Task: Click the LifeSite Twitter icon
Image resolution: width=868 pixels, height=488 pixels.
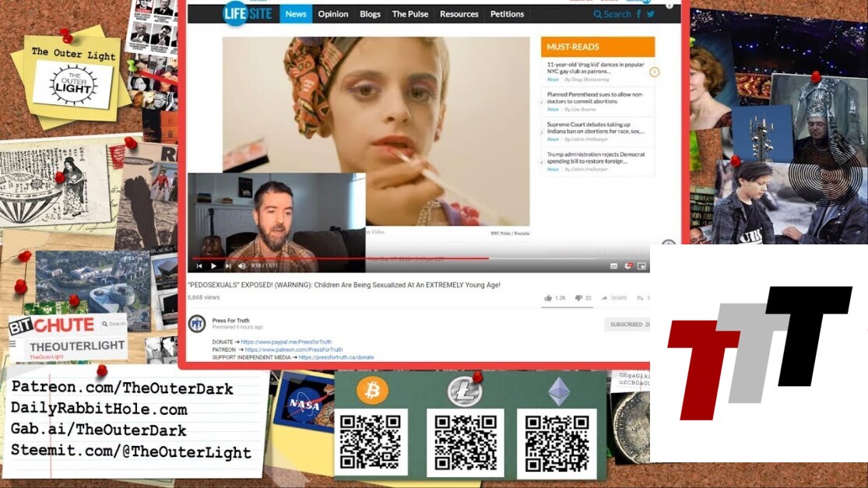Action: click(x=651, y=14)
